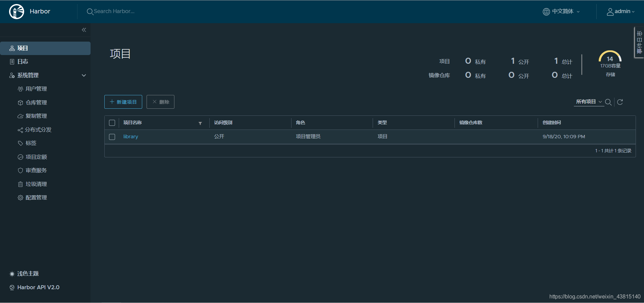644x303 pixels.
Task: Select library row checkbox
Action: click(x=112, y=137)
